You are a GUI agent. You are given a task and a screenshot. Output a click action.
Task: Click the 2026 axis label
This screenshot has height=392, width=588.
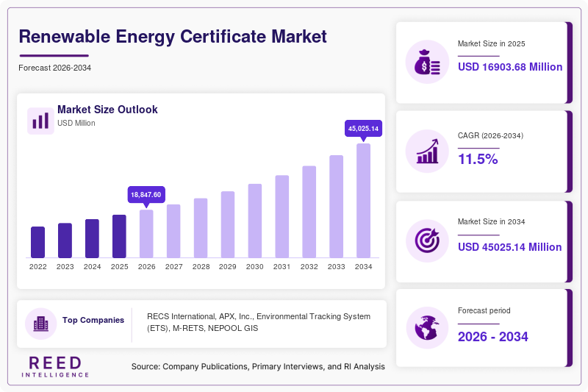point(146,267)
